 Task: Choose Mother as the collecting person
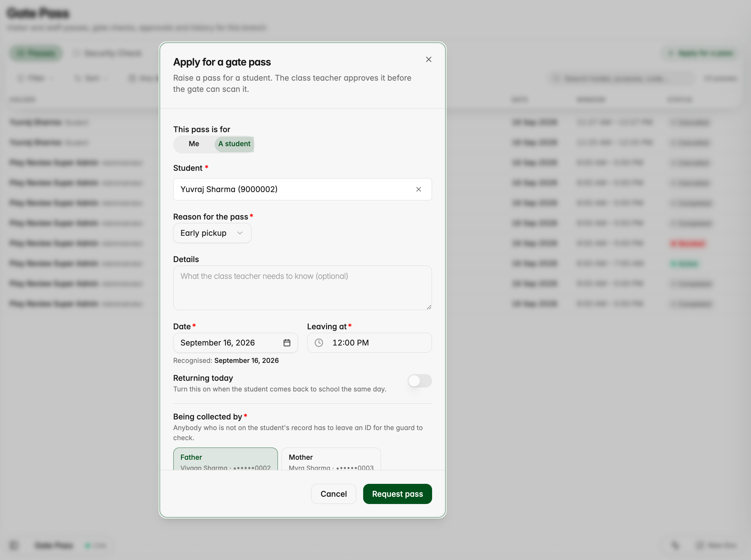(331, 459)
